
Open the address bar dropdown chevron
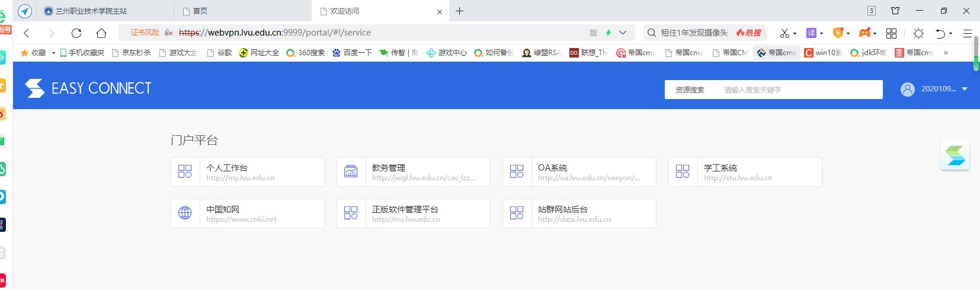tap(623, 33)
